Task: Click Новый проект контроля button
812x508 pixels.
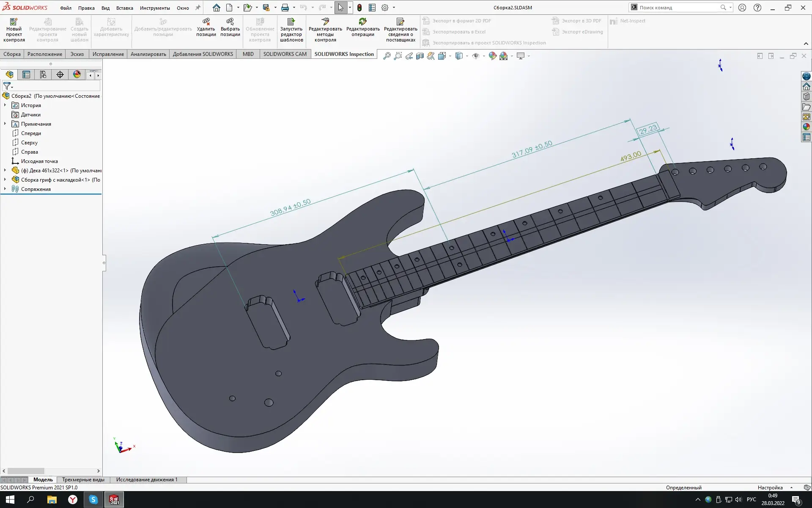Action: coord(14,29)
